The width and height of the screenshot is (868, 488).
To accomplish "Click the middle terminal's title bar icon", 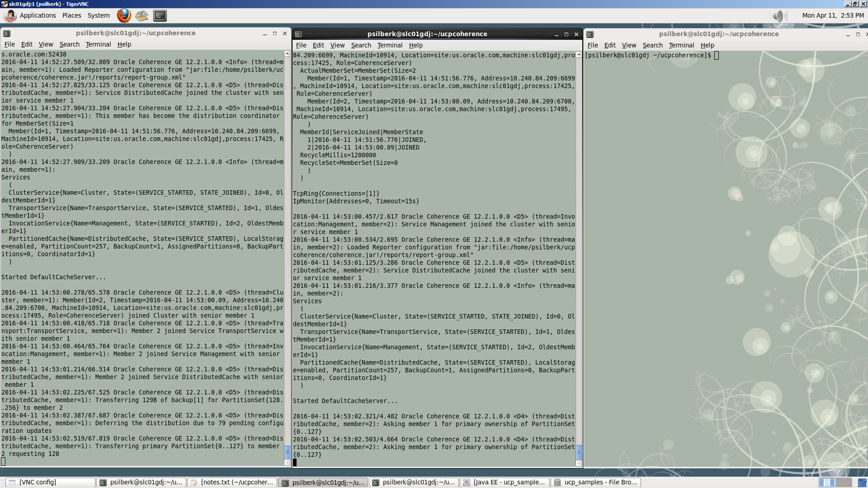I will (x=298, y=34).
